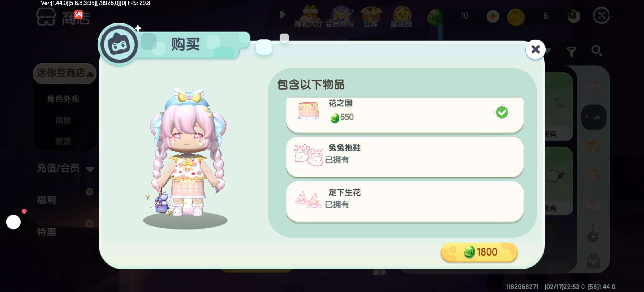Toggle the 花之国 item checkmark

(x=502, y=112)
